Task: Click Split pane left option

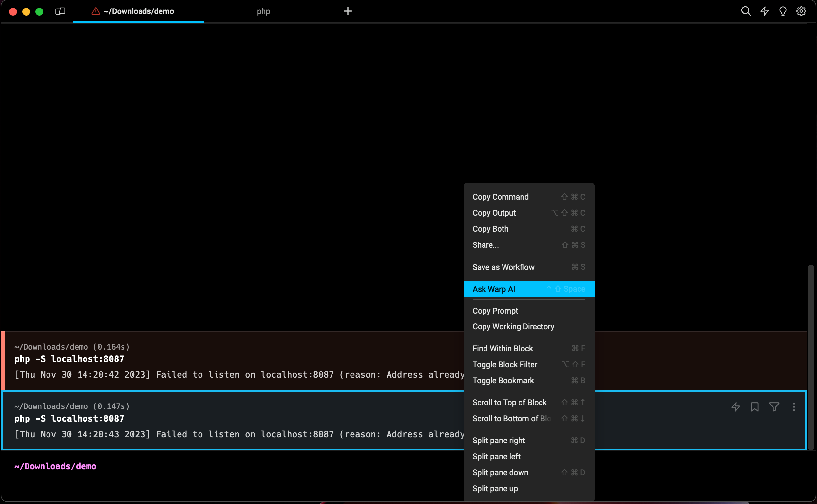Action: point(497,456)
